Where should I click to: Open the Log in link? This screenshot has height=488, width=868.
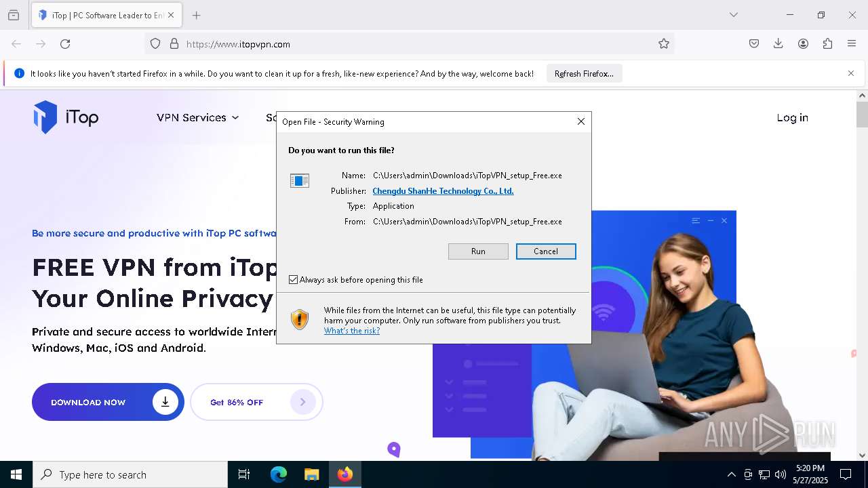[x=792, y=117]
